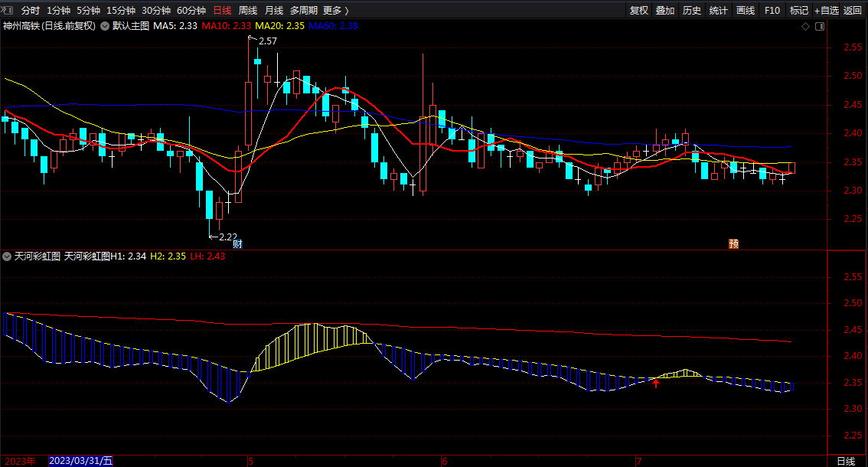868x467 pixels.
Task: Click the MA10: 2.33 value
Action: 226,26
